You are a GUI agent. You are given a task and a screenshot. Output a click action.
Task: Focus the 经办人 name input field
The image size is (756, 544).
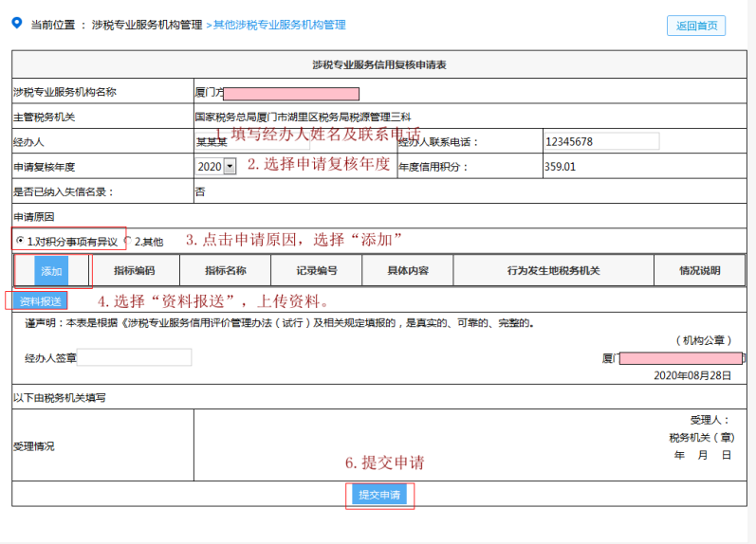(252, 141)
